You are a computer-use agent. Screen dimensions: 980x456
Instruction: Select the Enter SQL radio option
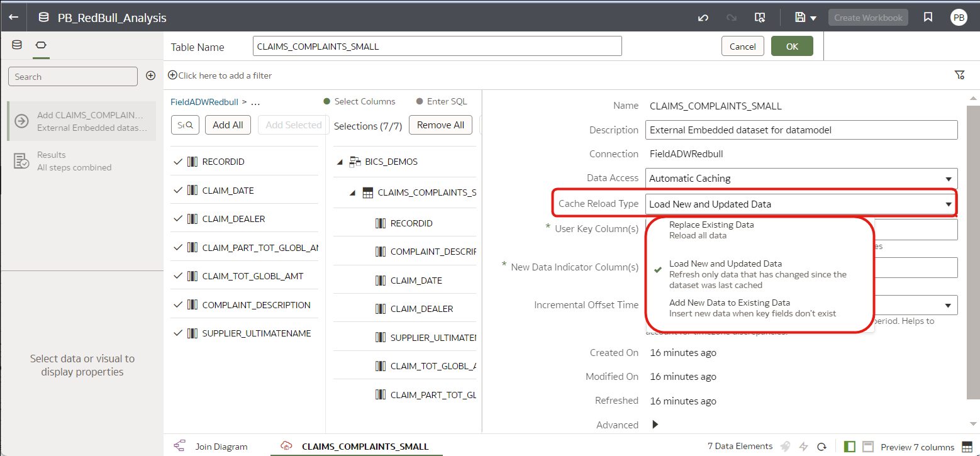click(x=442, y=101)
